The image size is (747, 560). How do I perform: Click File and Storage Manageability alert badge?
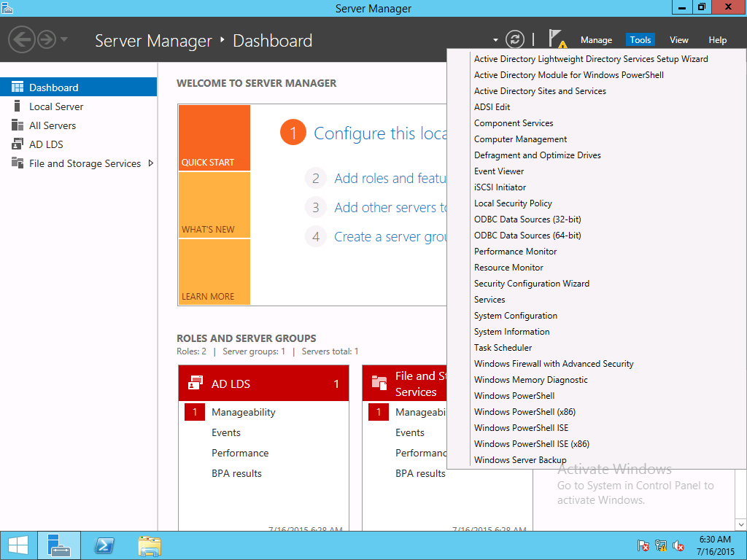(379, 412)
